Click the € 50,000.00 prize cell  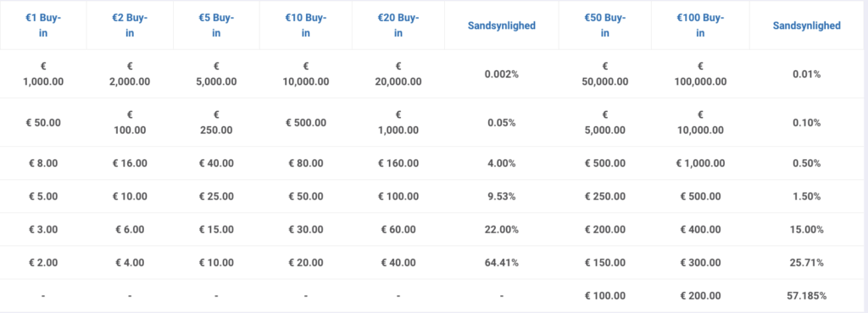[x=605, y=74]
